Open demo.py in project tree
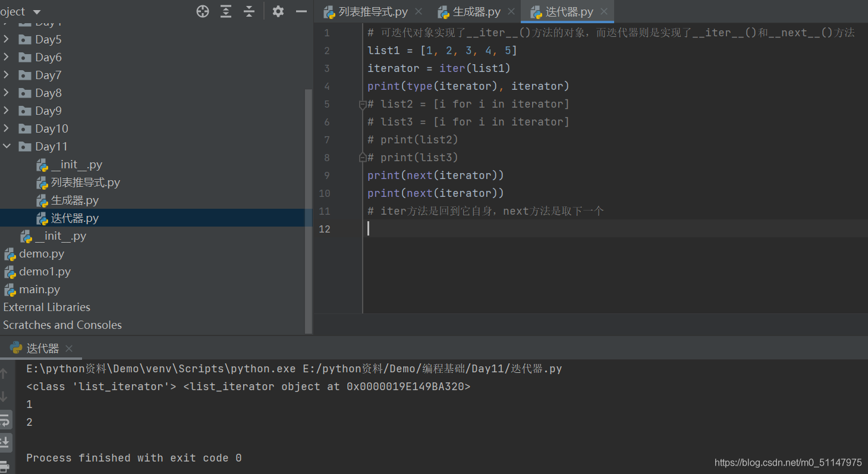 (42, 254)
